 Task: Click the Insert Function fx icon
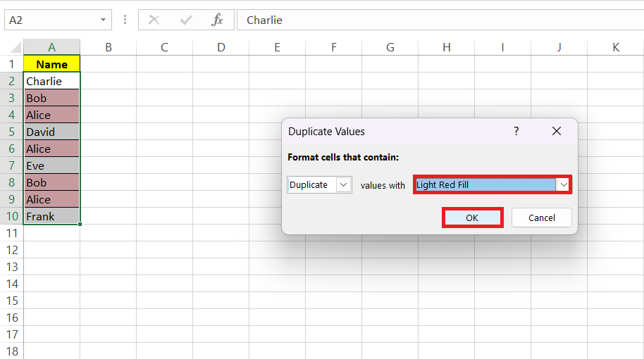click(x=217, y=20)
